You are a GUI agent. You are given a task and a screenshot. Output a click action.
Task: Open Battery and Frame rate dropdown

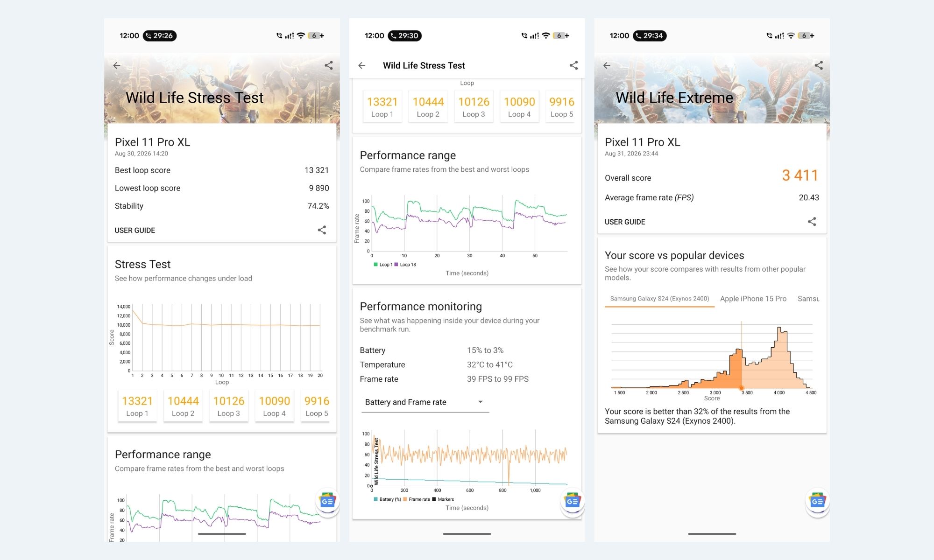(425, 402)
